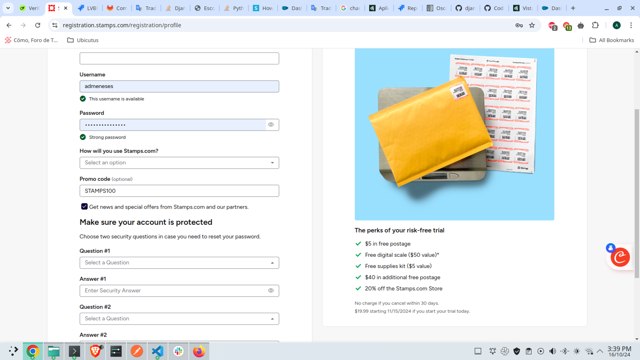Switch to the GitHub 'djar' tab

coord(465,8)
